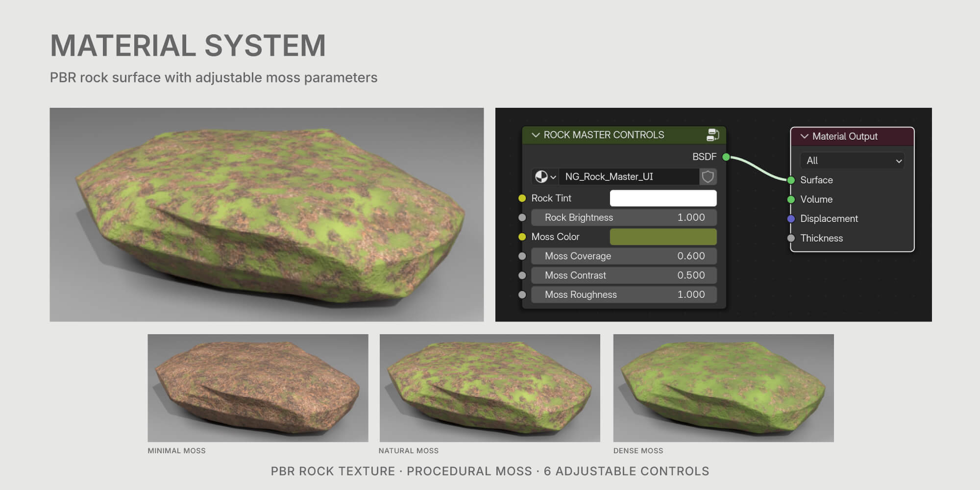The height and width of the screenshot is (490, 980).
Task: Click the Thickness input socket
Action: click(791, 238)
